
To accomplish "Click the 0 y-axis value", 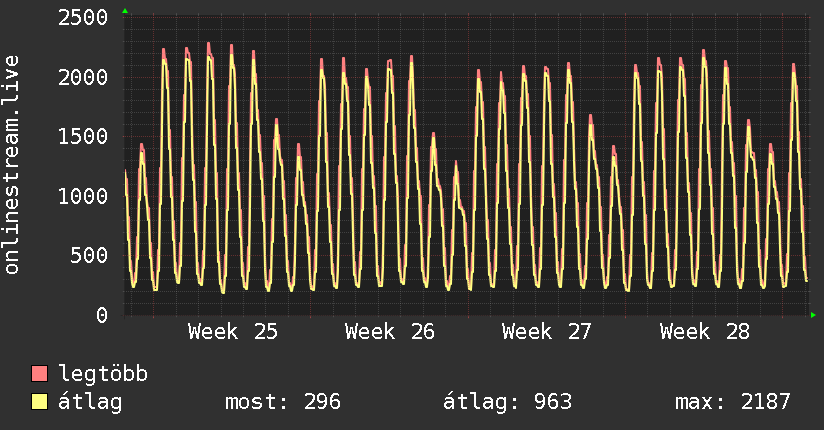I will (x=102, y=315).
